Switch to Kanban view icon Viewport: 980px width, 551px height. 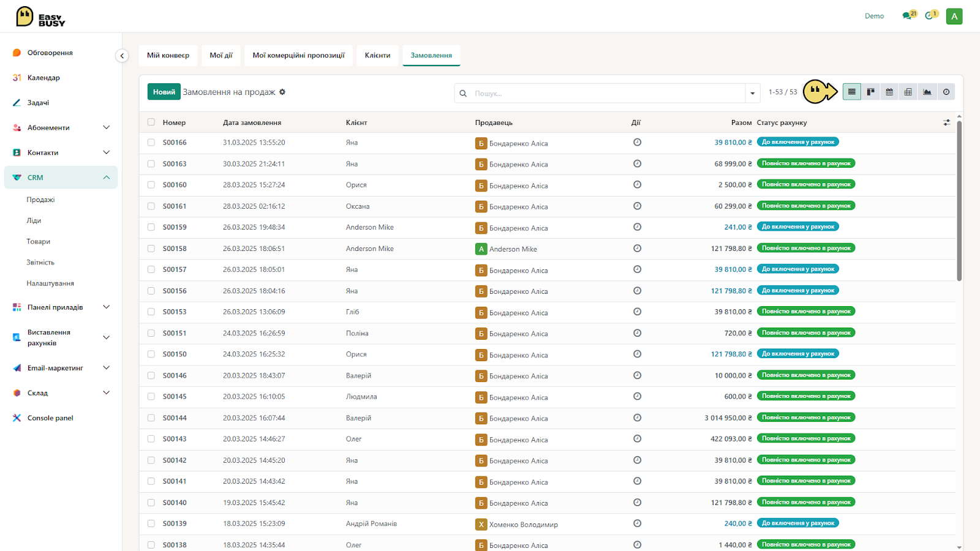point(870,92)
